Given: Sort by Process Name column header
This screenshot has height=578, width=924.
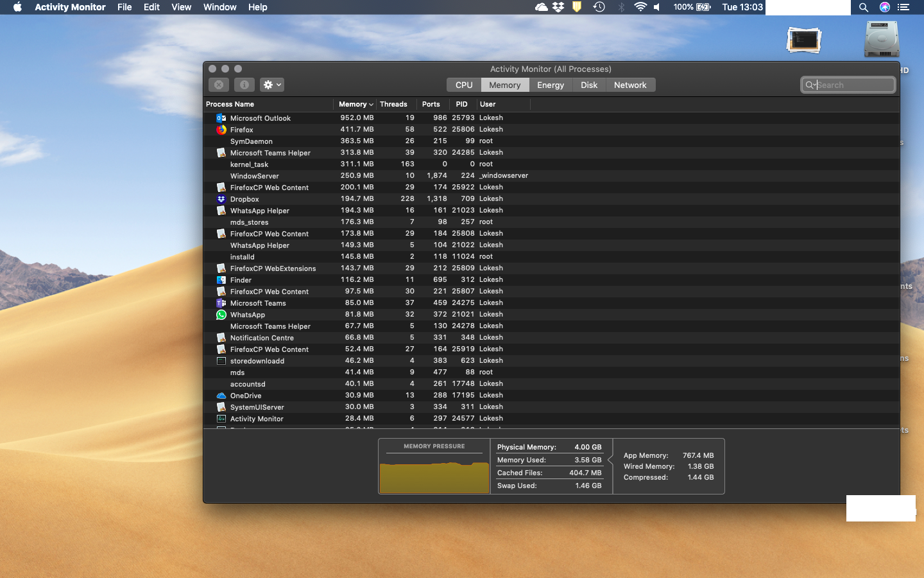Looking at the screenshot, I should coord(268,104).
